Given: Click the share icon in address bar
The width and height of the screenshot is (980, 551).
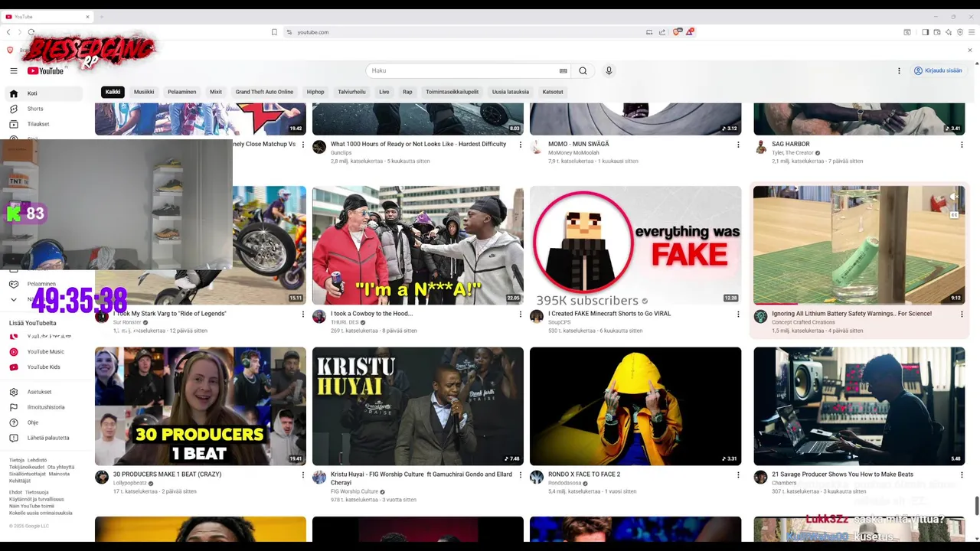Looking at the screenshot, I should 662,32.
